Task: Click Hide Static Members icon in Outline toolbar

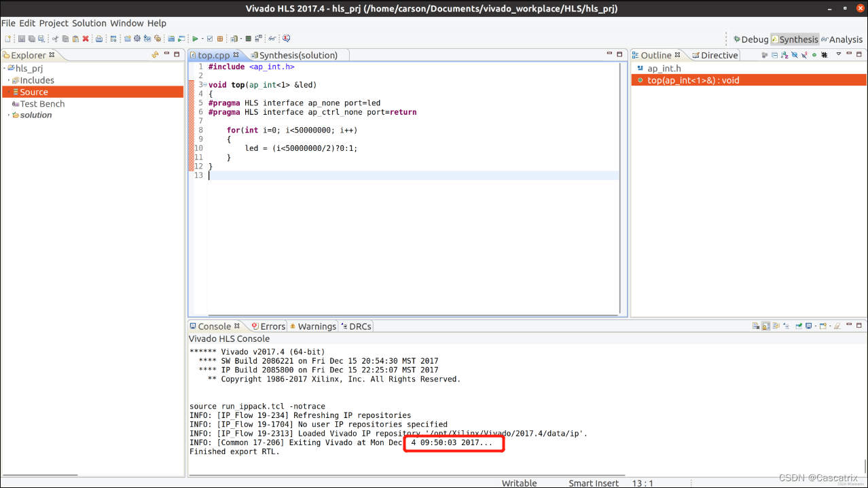Action: 804,54
